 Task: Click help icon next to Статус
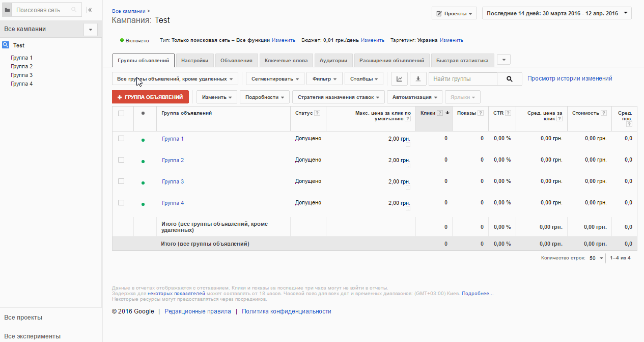point(317,113)
